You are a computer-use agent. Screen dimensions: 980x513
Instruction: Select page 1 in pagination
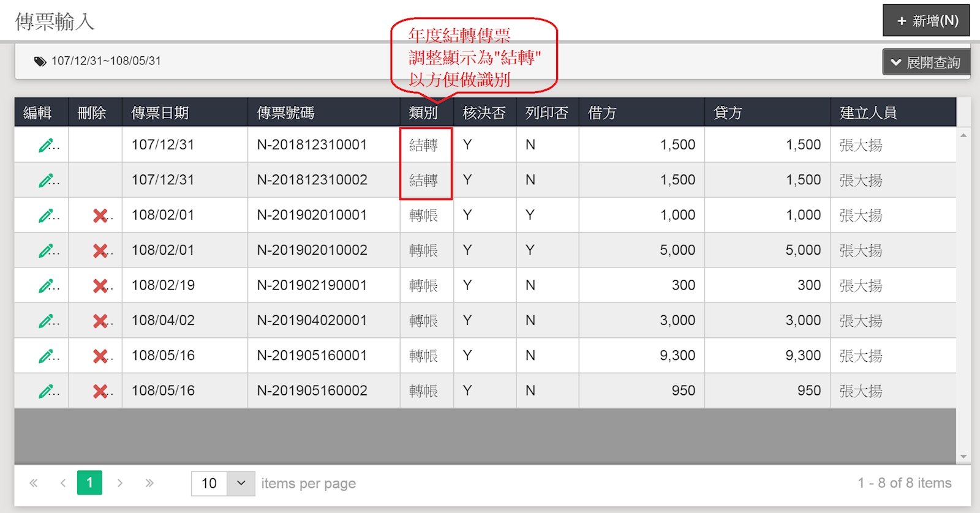coord(89,483)
